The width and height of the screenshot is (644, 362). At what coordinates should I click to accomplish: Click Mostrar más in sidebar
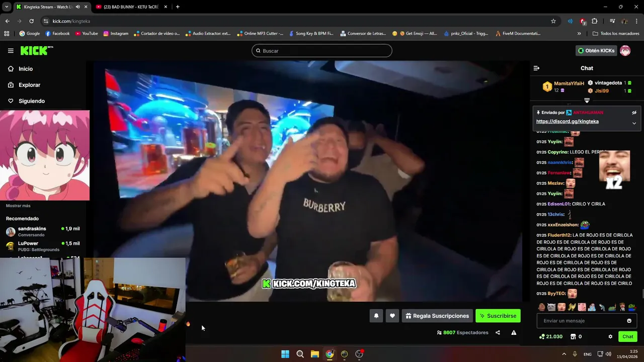click(18, 206)
